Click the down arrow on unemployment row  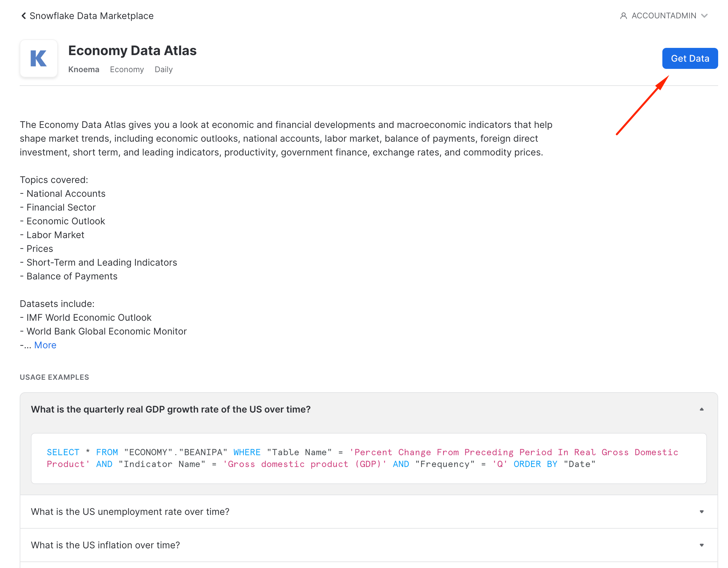[701, 512]
